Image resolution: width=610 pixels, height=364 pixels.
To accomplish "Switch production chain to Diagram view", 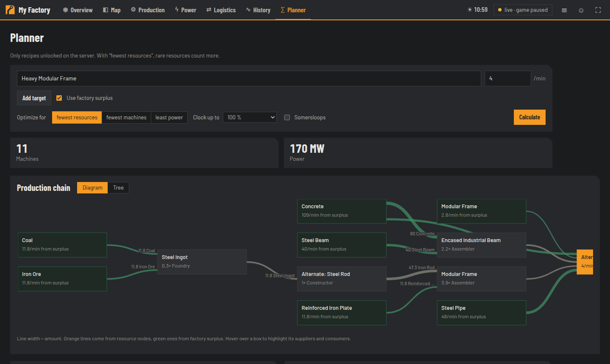I will tap(92, 188).
